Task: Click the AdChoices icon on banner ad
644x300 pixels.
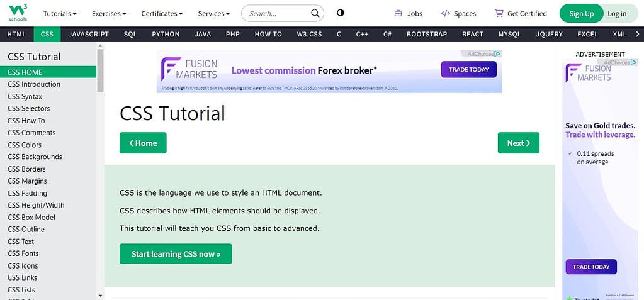Action: pos(498,53)
